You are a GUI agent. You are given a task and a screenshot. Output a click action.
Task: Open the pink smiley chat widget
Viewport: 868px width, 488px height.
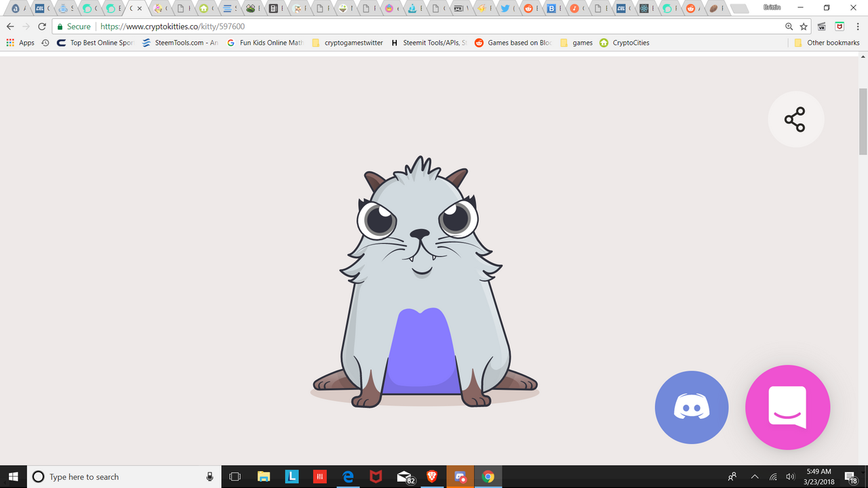coord(787,407)
